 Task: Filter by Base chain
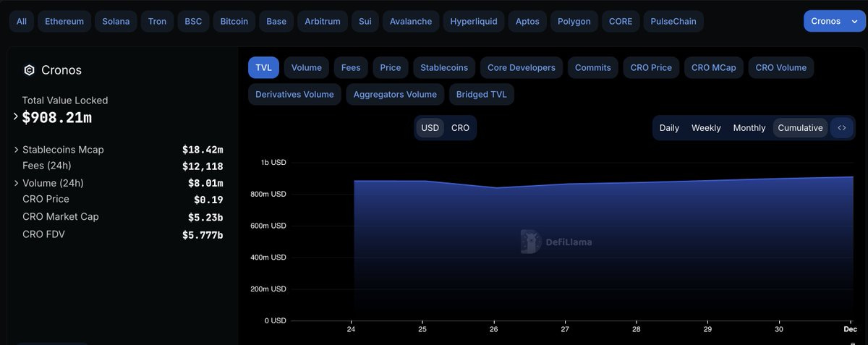tap(276, 21)
